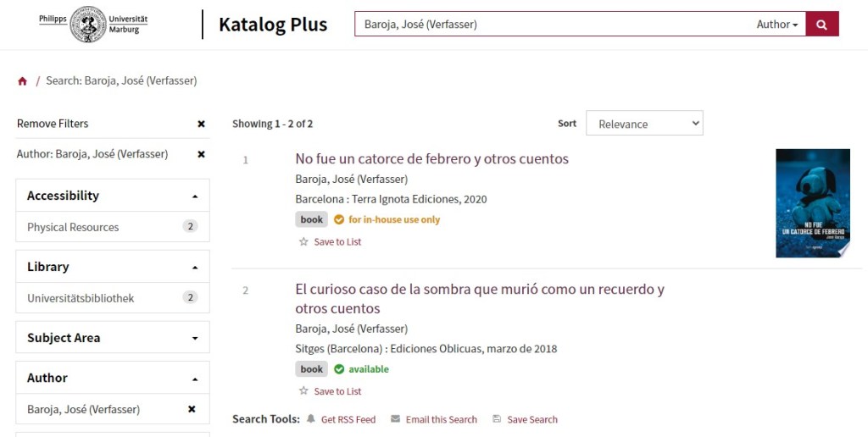Open the Author search type dropdown

pyautogui.click(x=776, y=25)
